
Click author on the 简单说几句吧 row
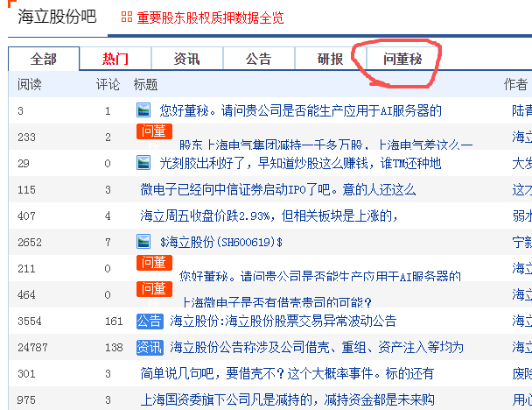coord(521,374)
